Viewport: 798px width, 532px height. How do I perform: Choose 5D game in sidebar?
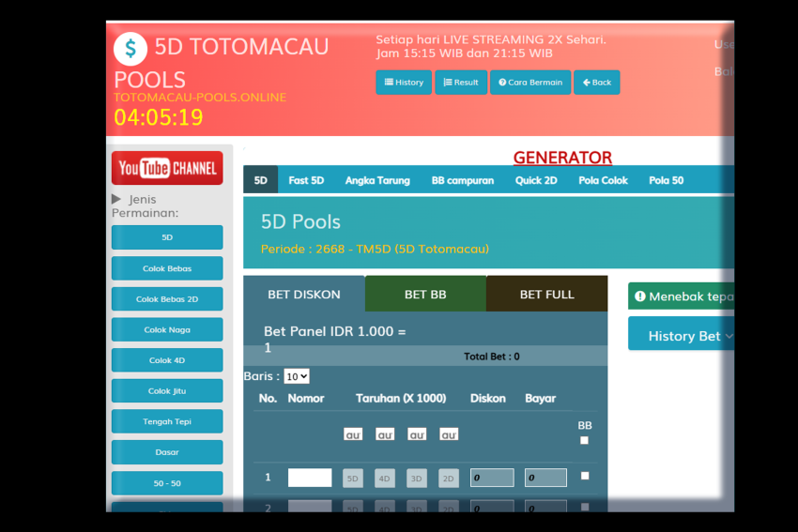coord(167,237)
